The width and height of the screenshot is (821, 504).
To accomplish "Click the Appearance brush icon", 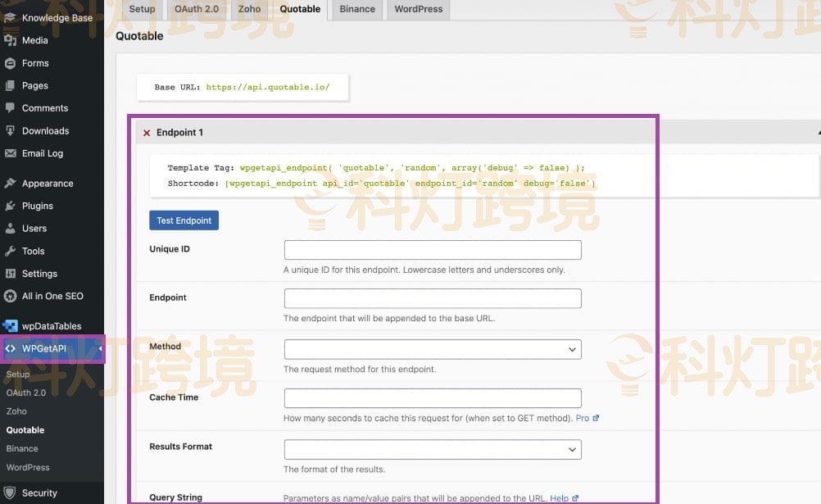I will click(10, 184).
